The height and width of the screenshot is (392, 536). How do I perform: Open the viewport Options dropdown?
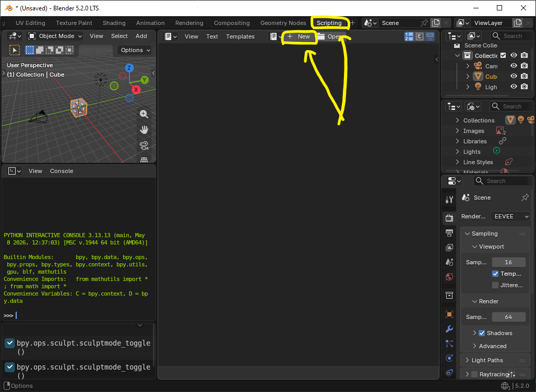click(x=135, y=50)
